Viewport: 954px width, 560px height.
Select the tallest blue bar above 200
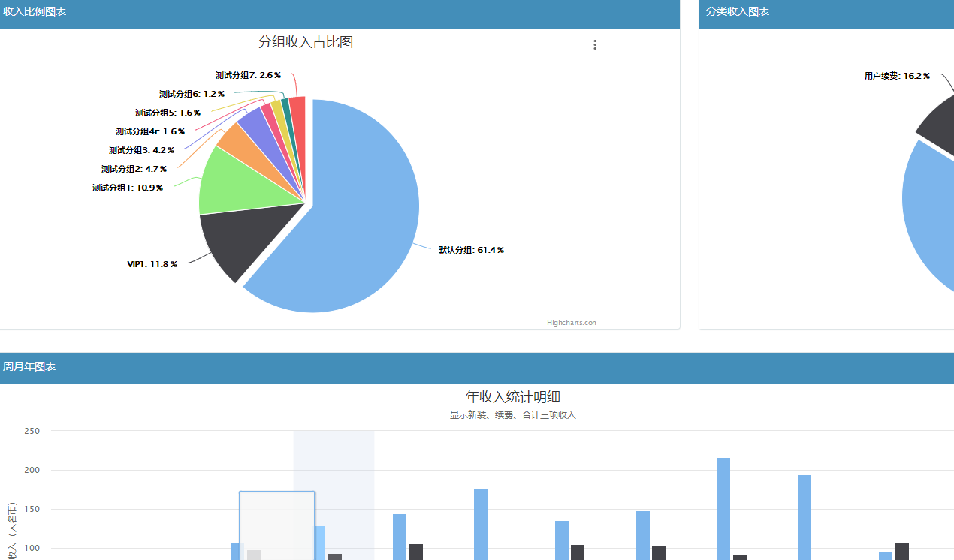723,509
